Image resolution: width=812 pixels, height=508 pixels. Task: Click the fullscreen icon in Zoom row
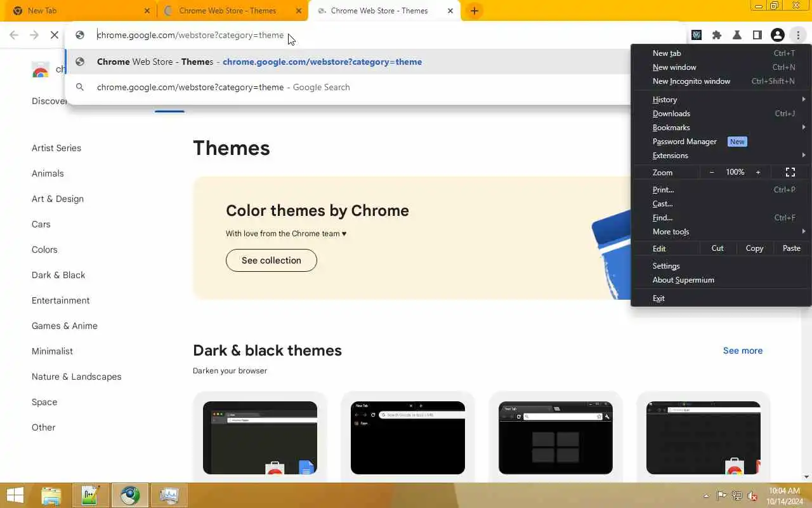click(x=790, y=172)
